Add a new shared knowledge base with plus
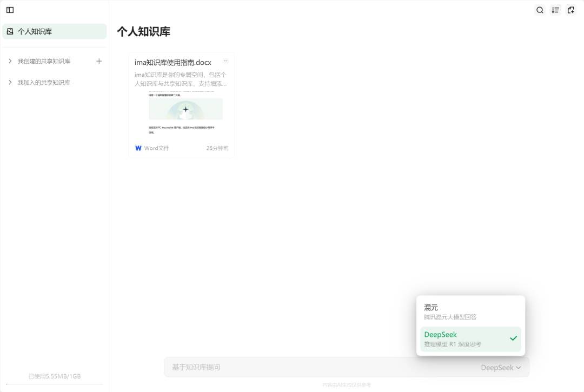584x392 pixels. pyautogui.click(x=99, y=61)
